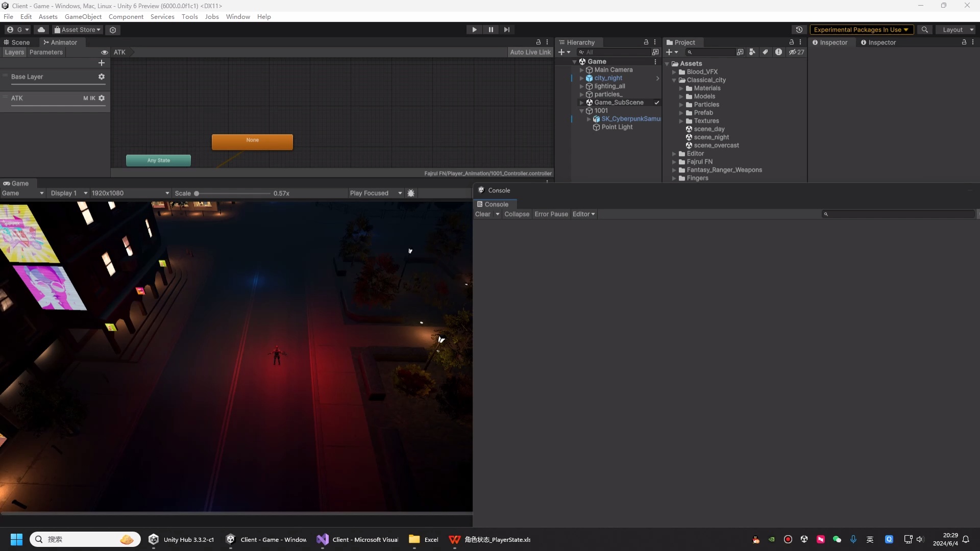Click the Hierarchy panel options kebab menu
The height and width of the screenshot is (551, 980).
[655, 42]
